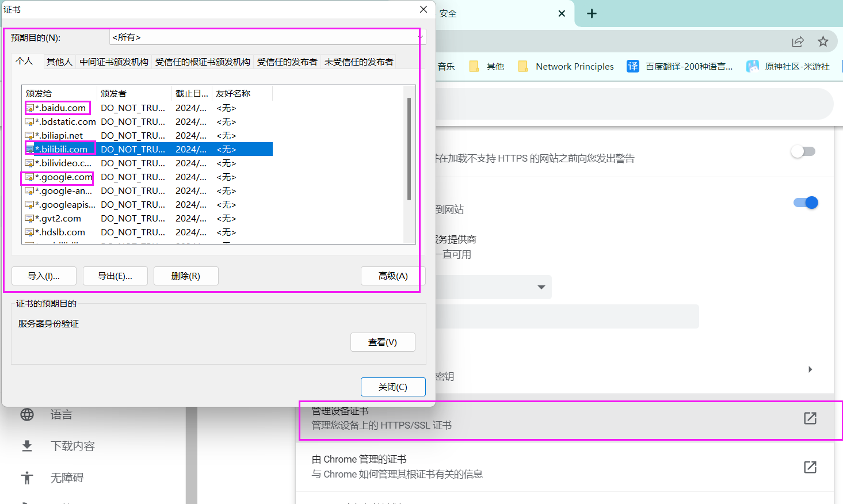
Task: Close the 证书 dialog with X
Action: (x=424, y=10)
